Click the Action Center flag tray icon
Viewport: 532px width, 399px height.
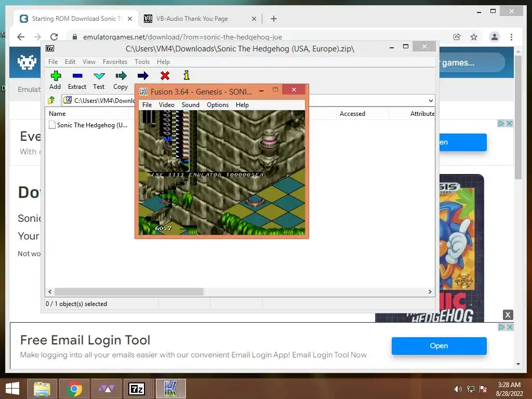click(x=483, y=389)
